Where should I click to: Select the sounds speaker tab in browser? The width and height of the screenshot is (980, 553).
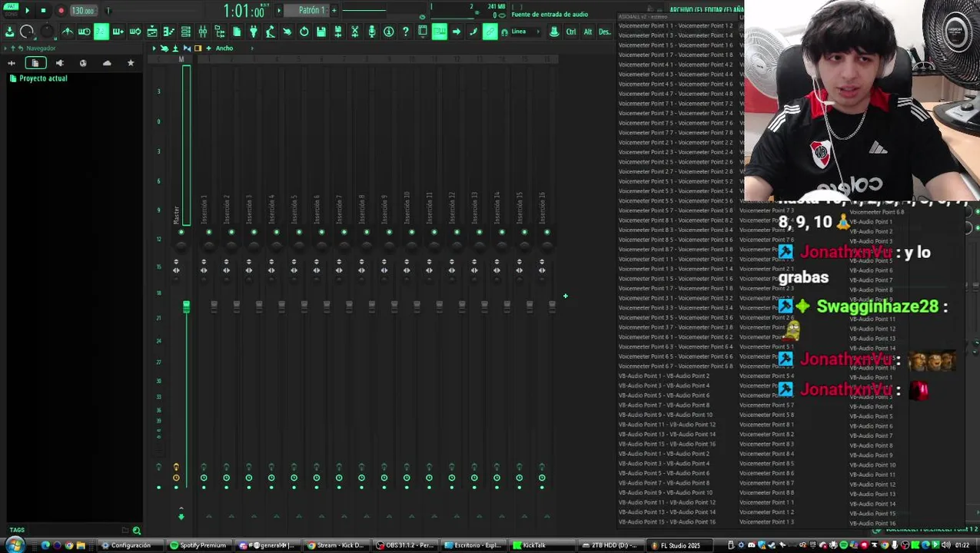[x=59, y=63]
